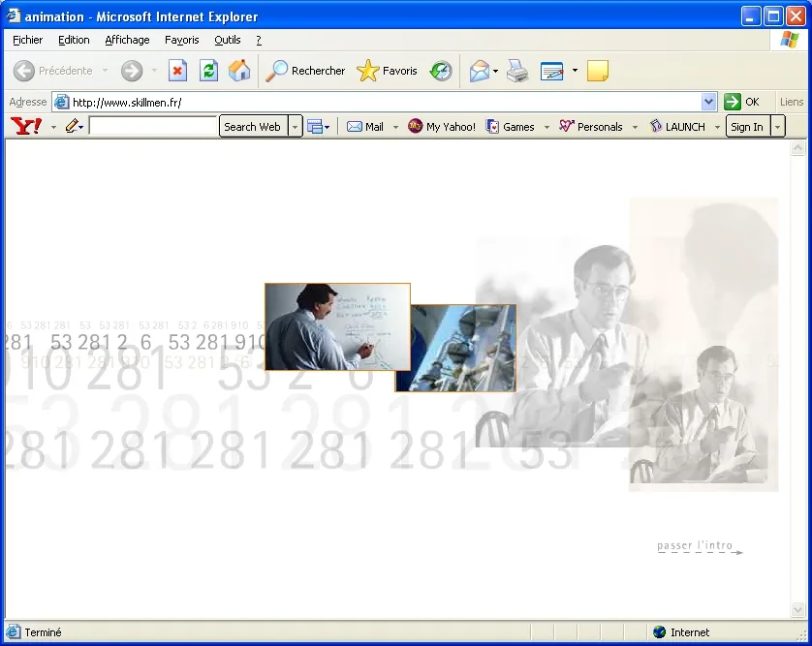Stop page loading with red X icon

point(177,71)
